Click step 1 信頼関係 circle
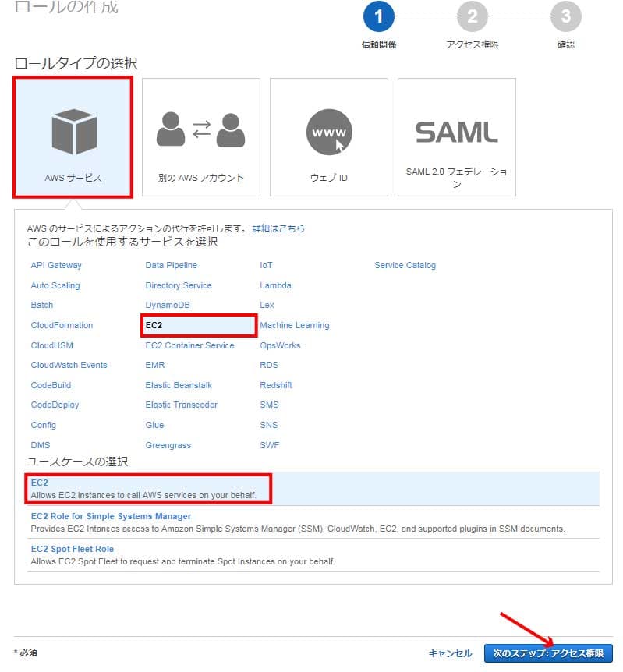623x672 pixels. [x=379, y=16]
